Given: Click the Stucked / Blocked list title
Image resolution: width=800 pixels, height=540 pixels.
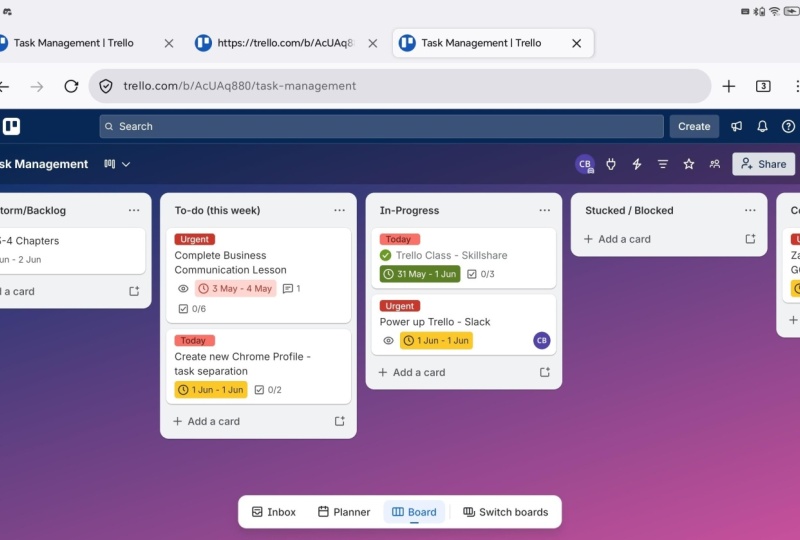Looking at the screenshot, I should pos(629,210).
